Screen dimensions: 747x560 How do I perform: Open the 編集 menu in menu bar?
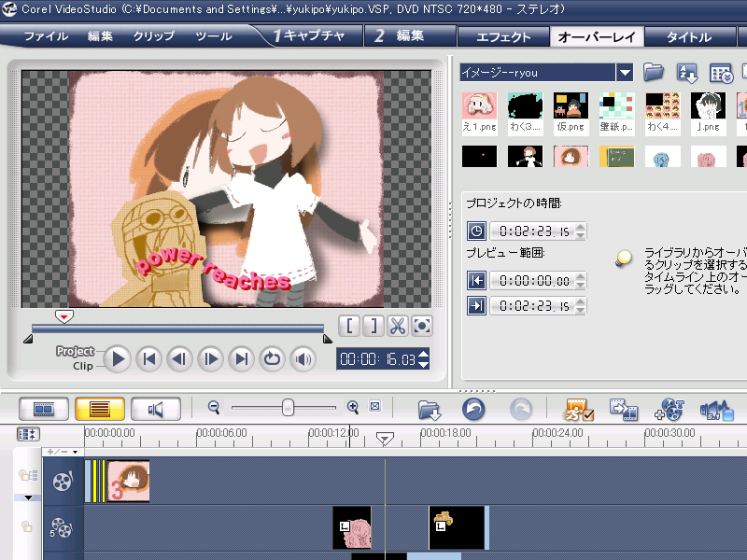(x=100, y=36)
